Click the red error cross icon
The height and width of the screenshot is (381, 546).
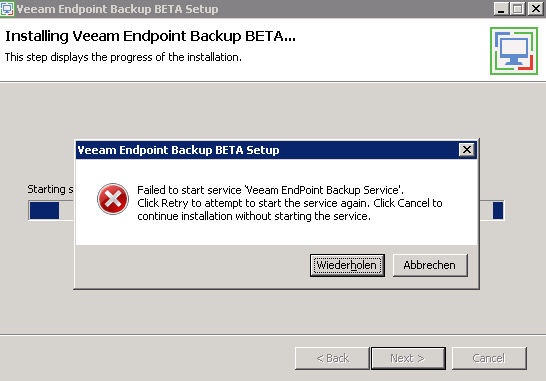pyautogui.click(x=113, y=199)
